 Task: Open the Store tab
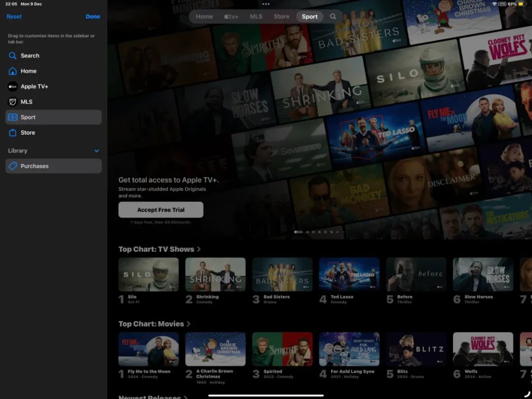tap(282, 16)
